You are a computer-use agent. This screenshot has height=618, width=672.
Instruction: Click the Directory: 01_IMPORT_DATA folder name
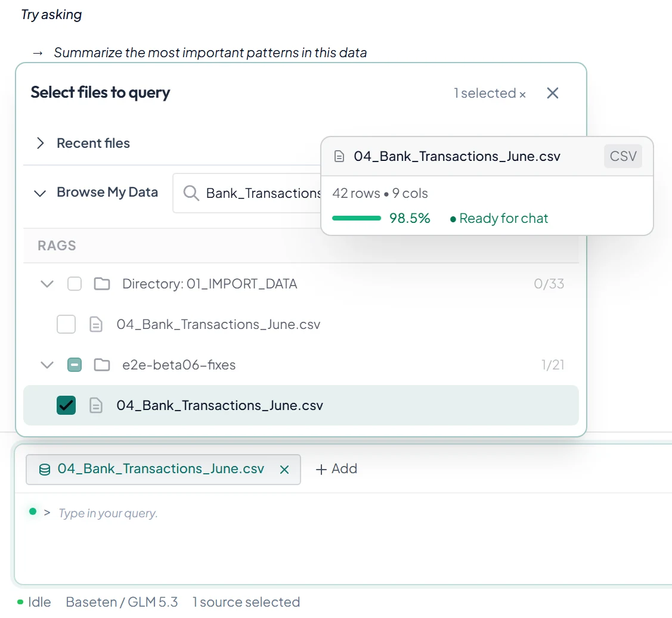[209, 284]
